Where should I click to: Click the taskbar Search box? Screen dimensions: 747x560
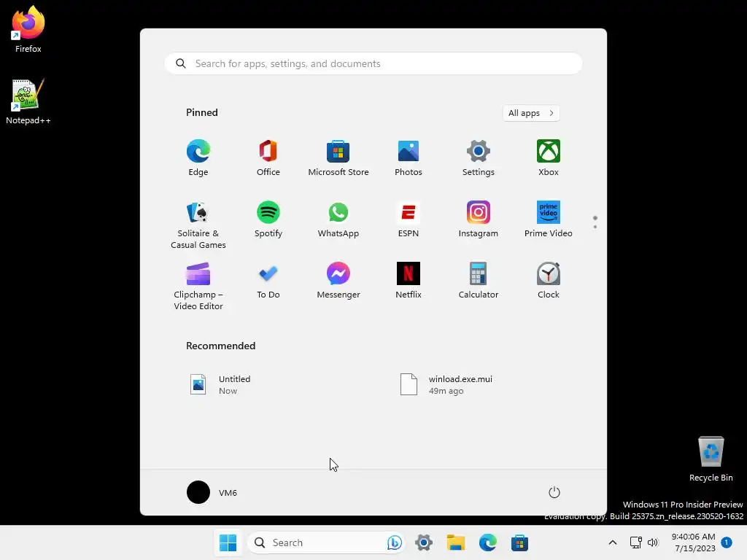[x=326, y=542]
